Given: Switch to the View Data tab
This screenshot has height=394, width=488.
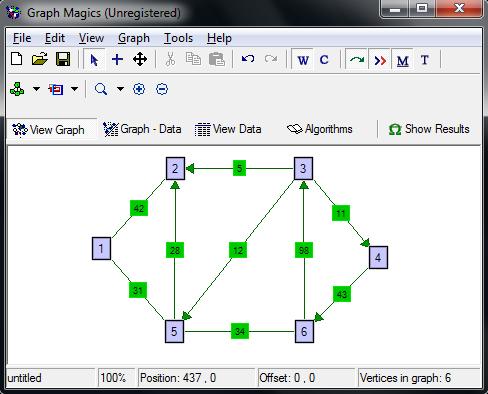Looking at the screenshot, I should [x=228, y=129].
